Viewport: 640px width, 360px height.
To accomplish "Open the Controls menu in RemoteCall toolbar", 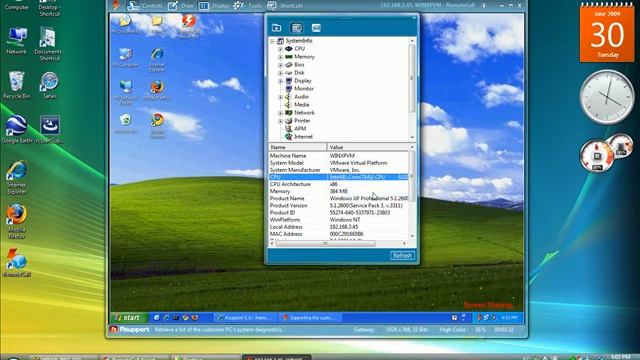I will click(x=144, y=6).
